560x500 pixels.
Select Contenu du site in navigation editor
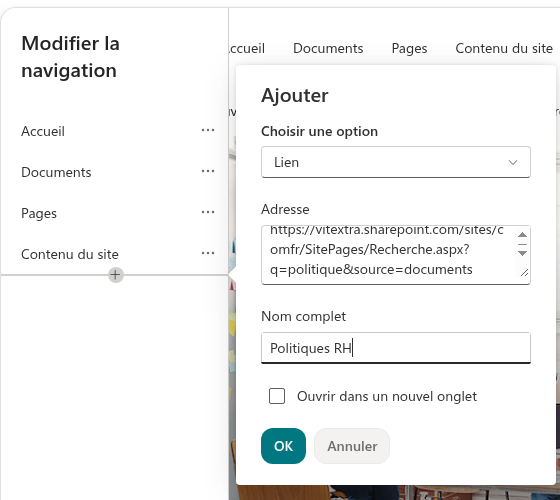(x=70, y=254)
